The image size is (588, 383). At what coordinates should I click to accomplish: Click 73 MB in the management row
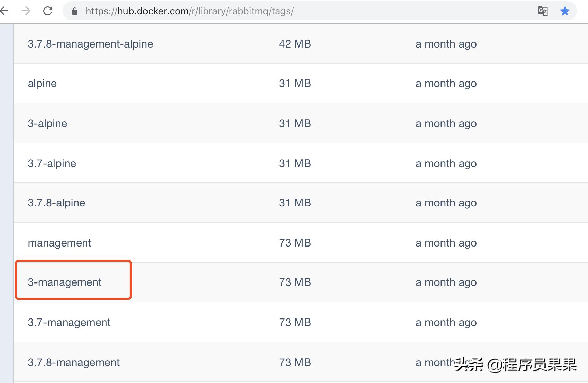coord(295,243)
